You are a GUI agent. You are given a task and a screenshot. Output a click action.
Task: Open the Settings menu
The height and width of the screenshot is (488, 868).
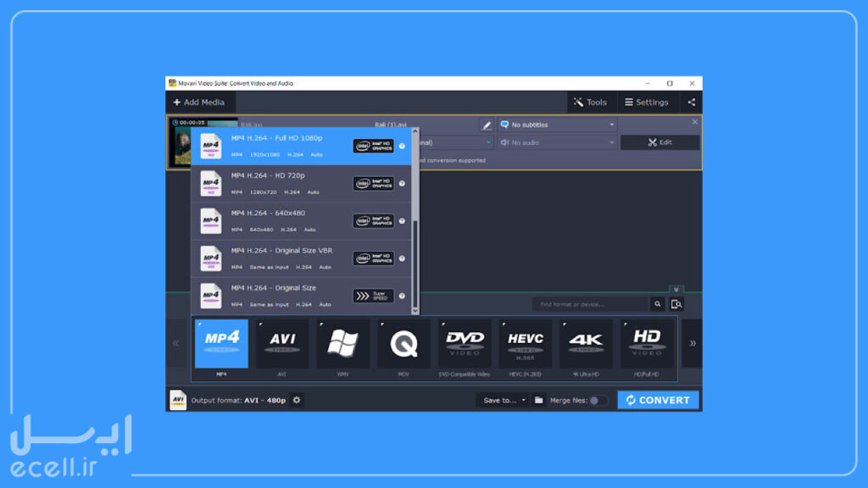[647, 103]
